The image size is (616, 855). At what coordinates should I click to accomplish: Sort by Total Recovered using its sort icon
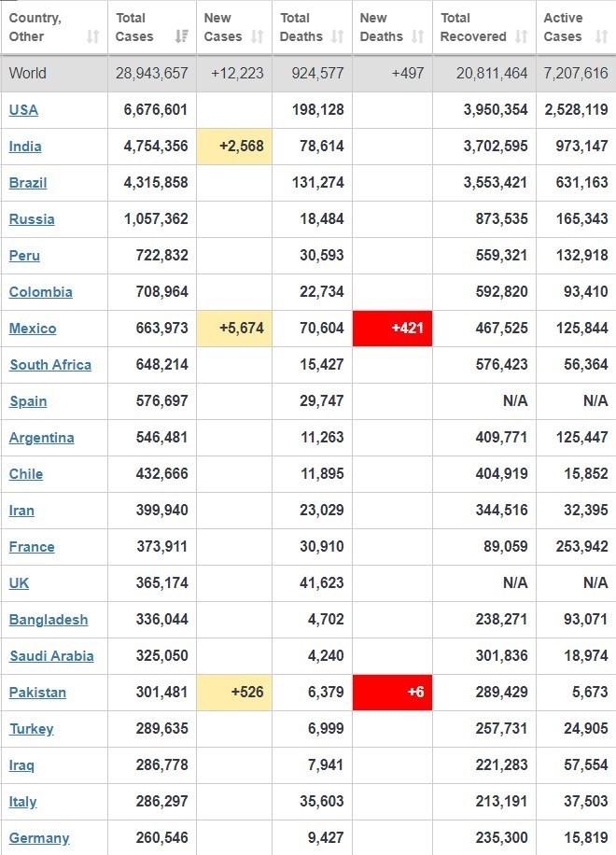pos(521,36)
